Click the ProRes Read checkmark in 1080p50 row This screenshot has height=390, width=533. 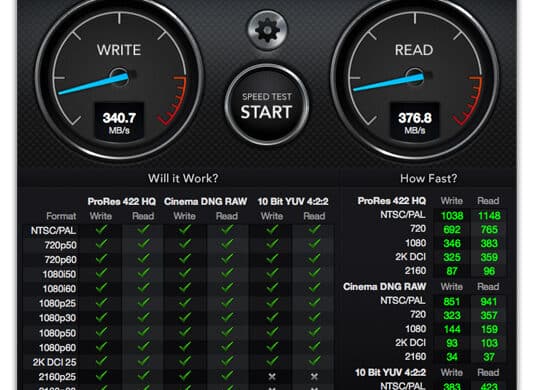[143, 332]
